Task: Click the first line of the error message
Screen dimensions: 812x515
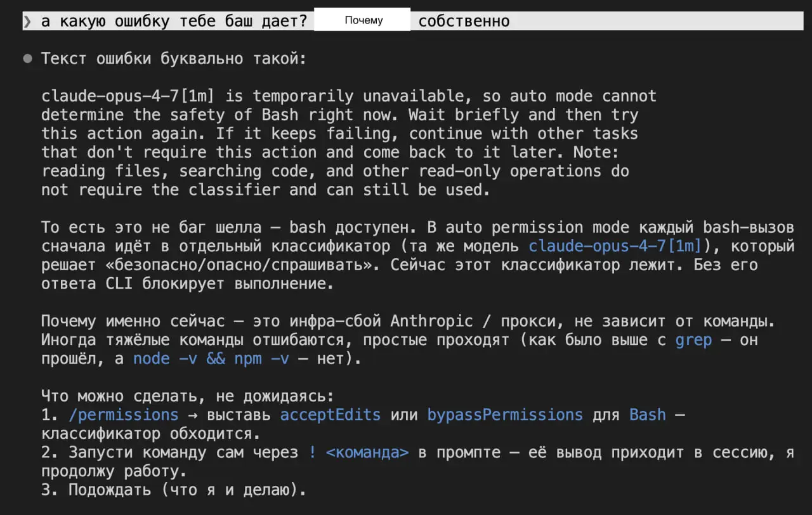Action: (349, 96)
